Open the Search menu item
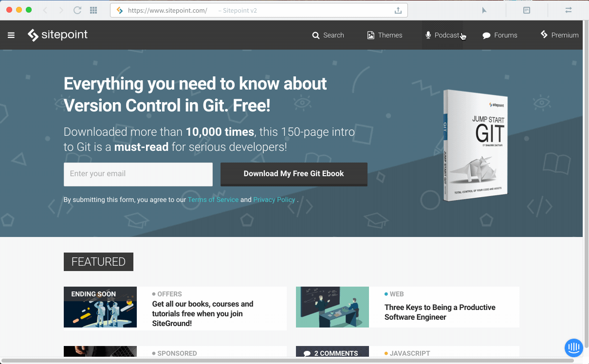 click(328, 35)
